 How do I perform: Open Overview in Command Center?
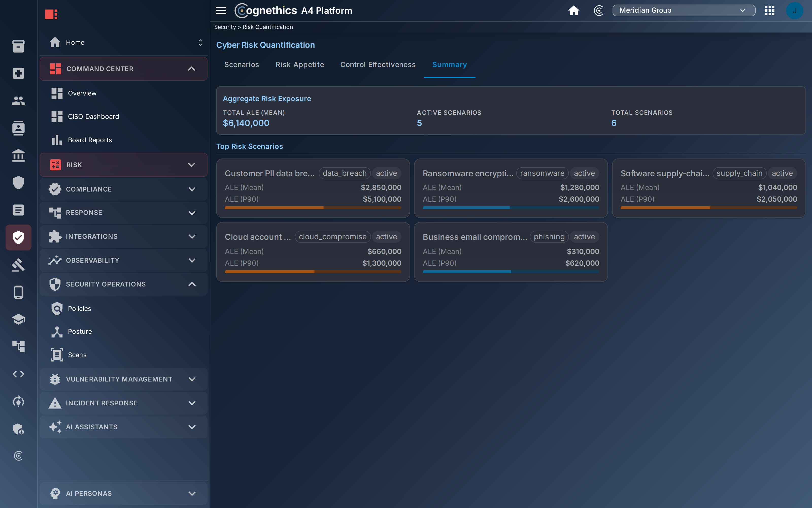point(124,93)
